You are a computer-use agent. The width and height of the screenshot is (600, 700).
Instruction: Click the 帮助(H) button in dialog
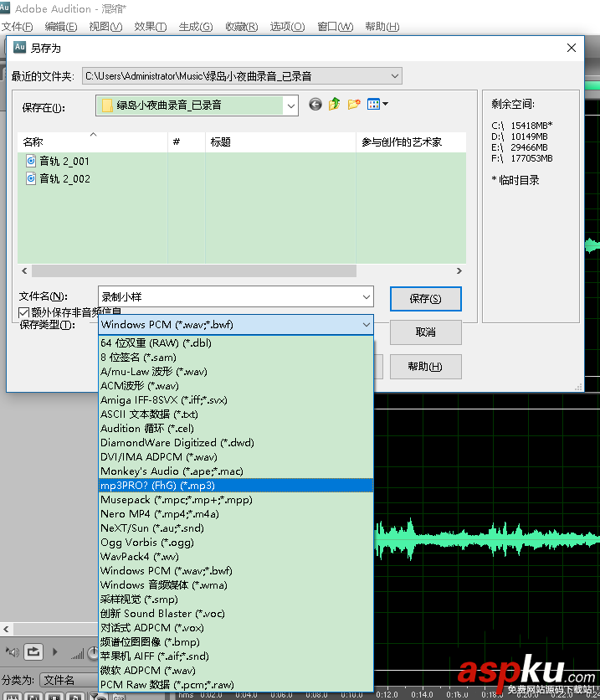pos(426,367)
